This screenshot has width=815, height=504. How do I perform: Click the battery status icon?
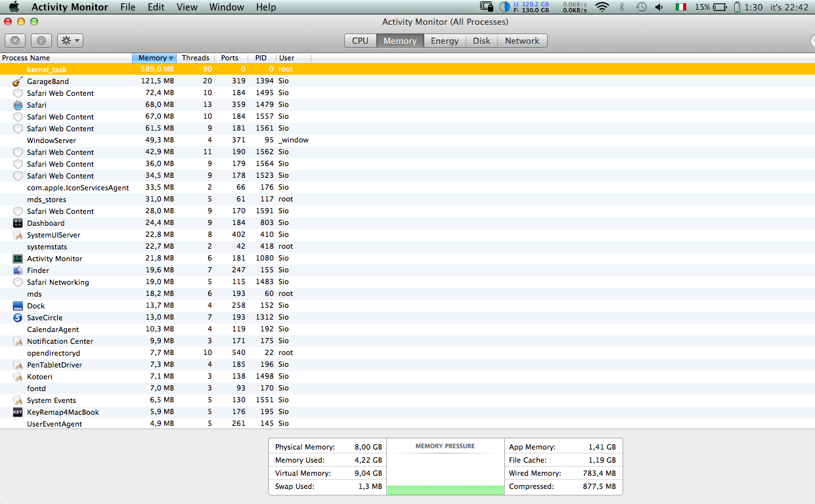[720, 7]
